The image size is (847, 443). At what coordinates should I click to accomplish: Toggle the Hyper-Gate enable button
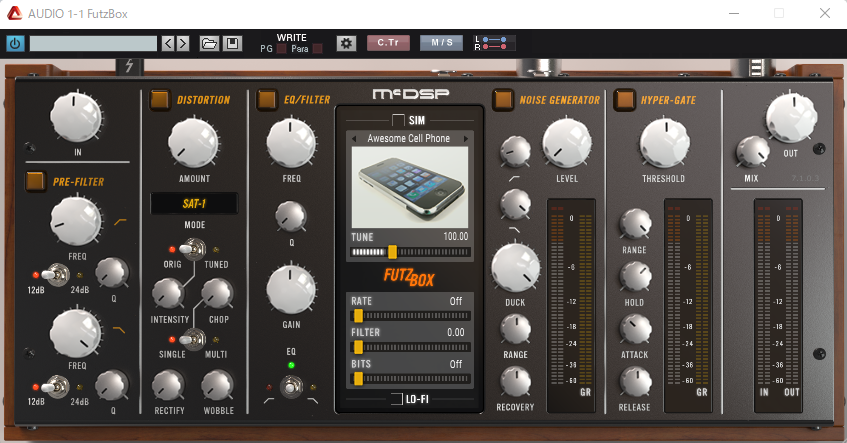(x=624, y=99)
